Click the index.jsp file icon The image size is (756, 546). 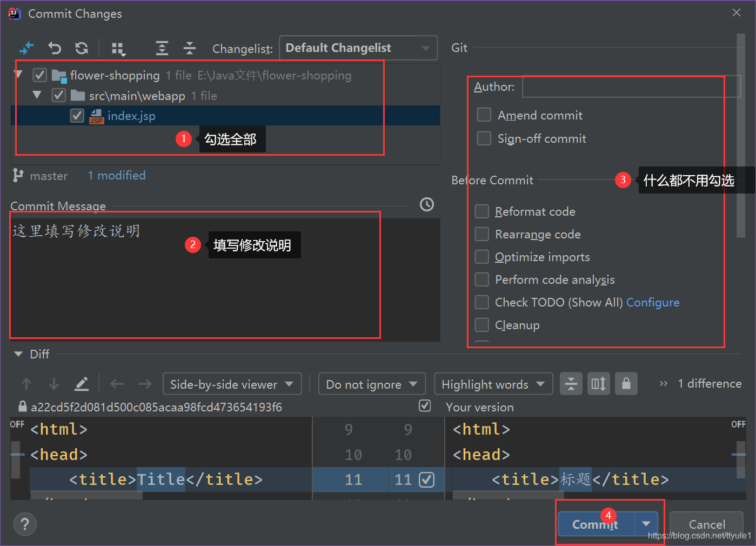click(96, 116)
